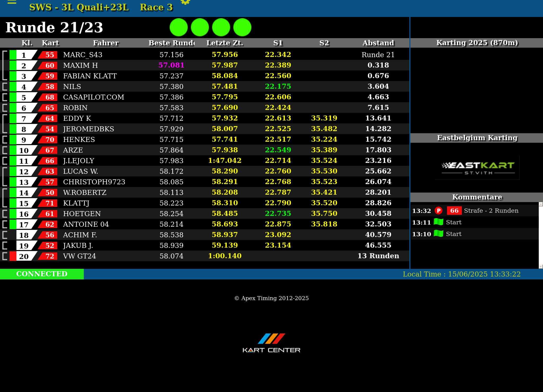
Task: Toggle group bracket beside HENKES row
Action: (x=5, y=140)
